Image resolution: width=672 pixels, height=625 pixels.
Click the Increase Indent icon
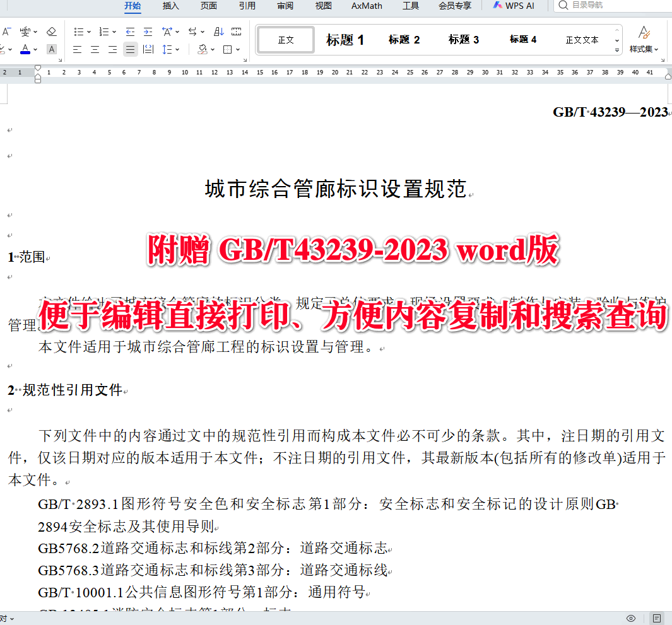click(147, 31)
